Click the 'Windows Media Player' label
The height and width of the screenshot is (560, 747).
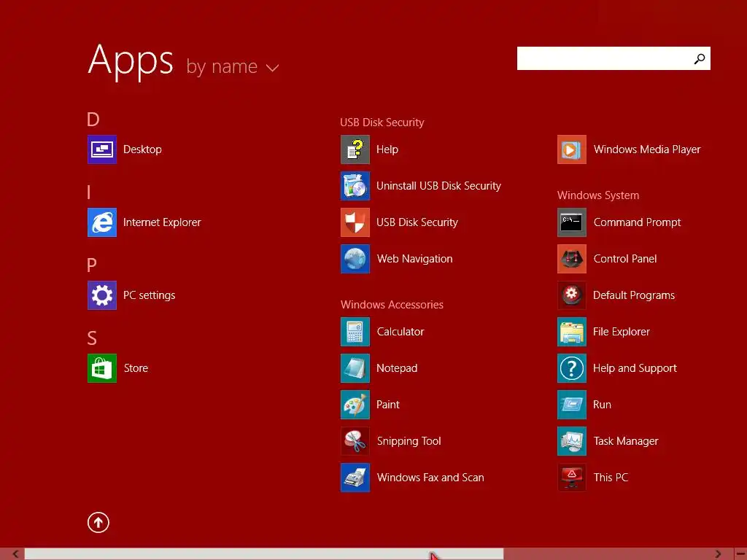click(647, 149)
